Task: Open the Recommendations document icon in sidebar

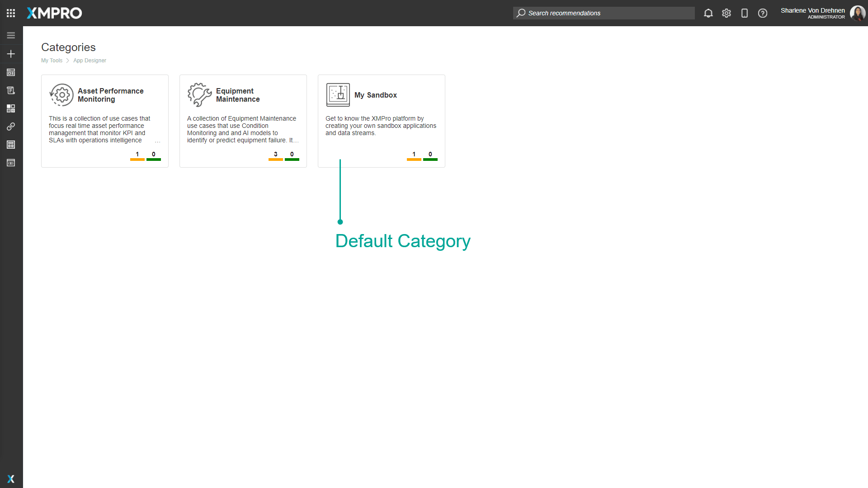Action: click(11, 90)
